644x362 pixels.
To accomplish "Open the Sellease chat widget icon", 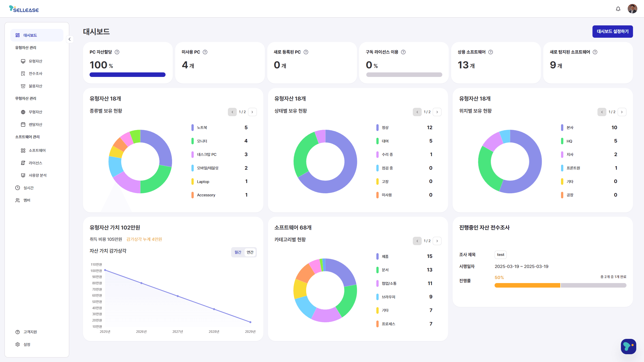I will point(628,346).
